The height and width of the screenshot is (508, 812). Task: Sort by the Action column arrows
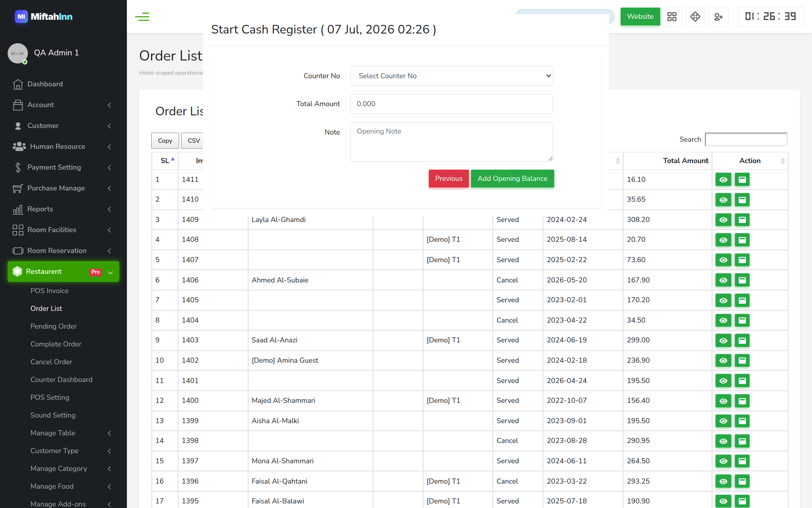(x=783, y=161)
